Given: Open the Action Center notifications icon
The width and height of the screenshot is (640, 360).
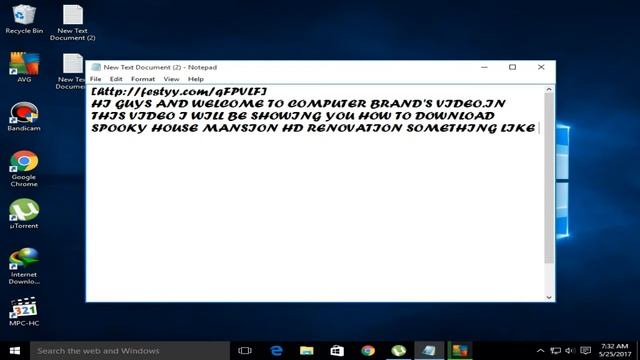Looking at the screenshot, I should [x=585, y=351].
